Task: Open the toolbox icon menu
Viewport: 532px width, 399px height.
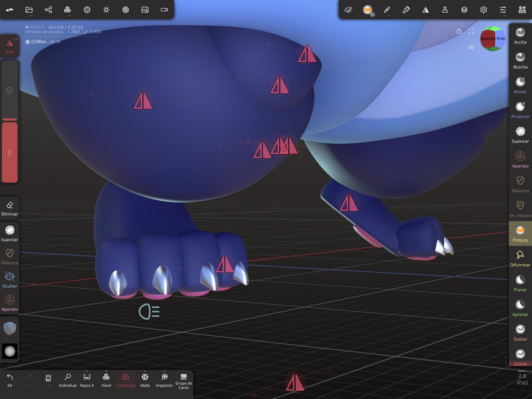Action: point(522,9)
